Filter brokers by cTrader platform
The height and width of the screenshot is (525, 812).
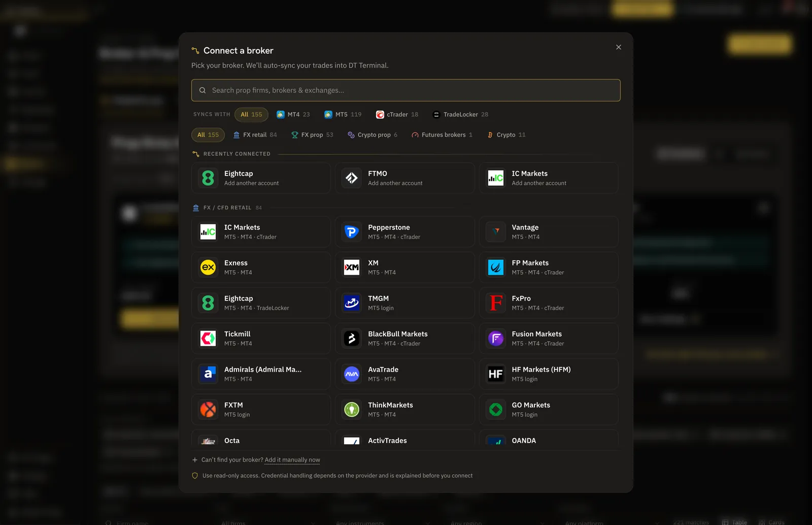point(397,115)
